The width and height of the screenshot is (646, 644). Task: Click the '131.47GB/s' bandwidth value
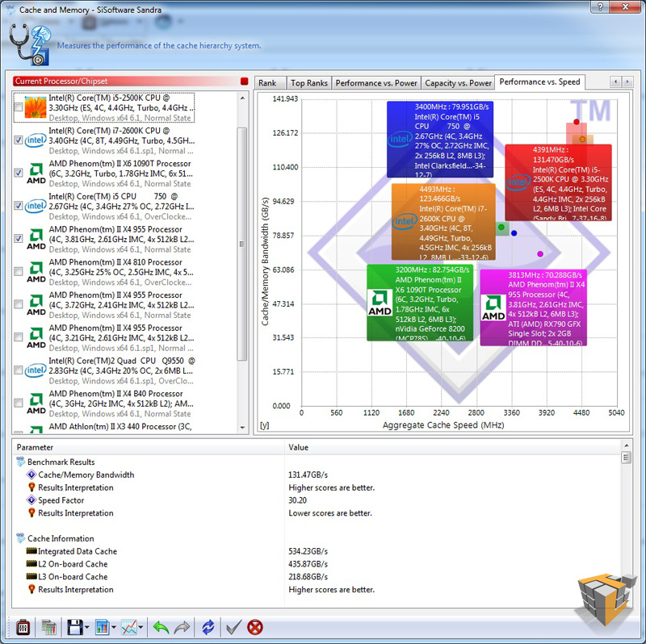coord(308,475)
